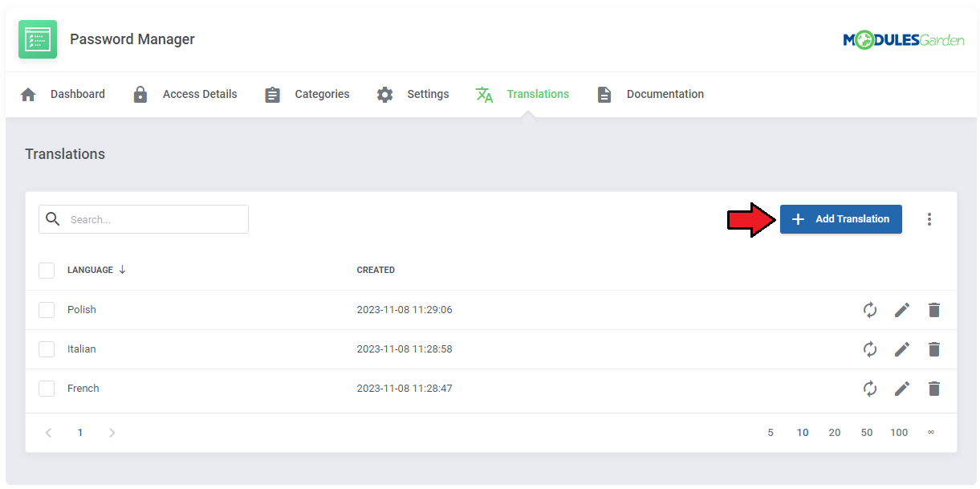Click the date 2023-11-08 11:28:47
The width and height of the screenshot is (980, 489).
(405, 389)
